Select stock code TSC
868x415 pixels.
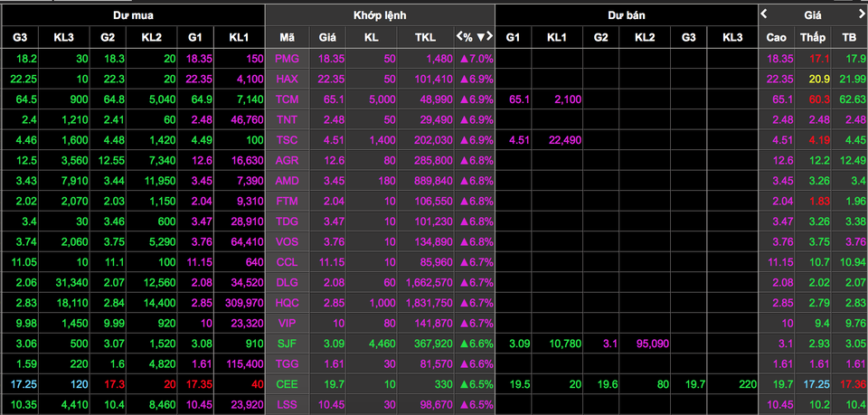point(288,140)
